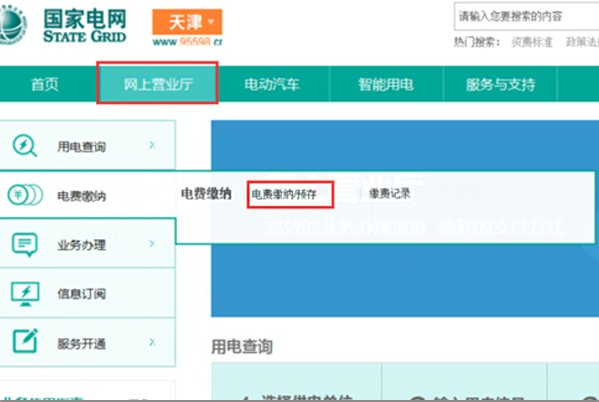Click the 电费缴纳 submenu heading text
The image size is (599, 402).
(x=206, y=194)
